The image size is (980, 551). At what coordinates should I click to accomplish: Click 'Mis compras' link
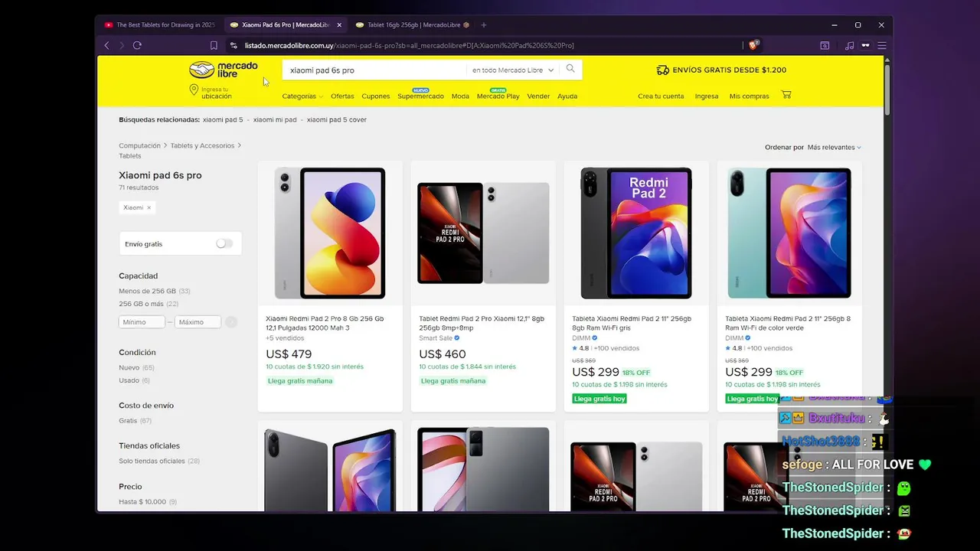pyautogui.click(x=749, y=96)
